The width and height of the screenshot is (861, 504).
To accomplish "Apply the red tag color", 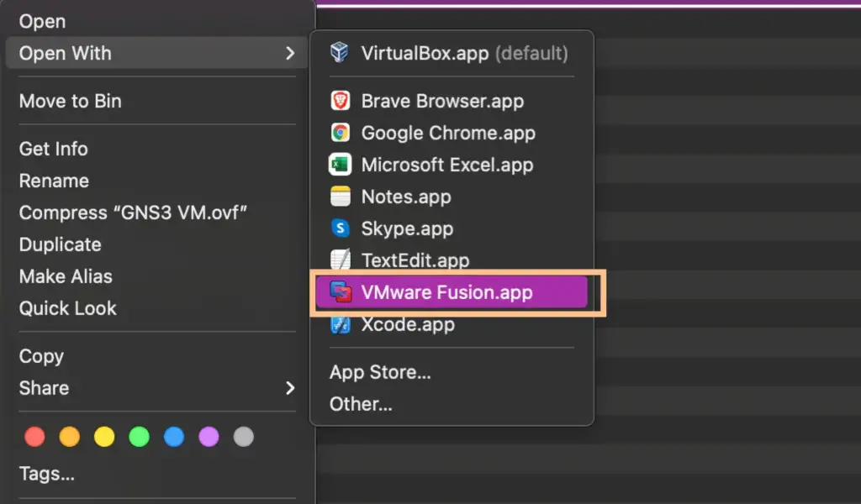I will pos(34,436).
